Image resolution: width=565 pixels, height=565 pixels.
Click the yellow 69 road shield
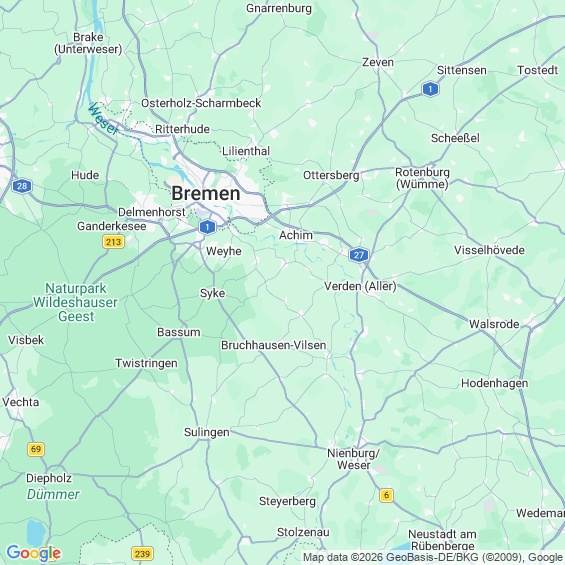click(x=36, y=449)
